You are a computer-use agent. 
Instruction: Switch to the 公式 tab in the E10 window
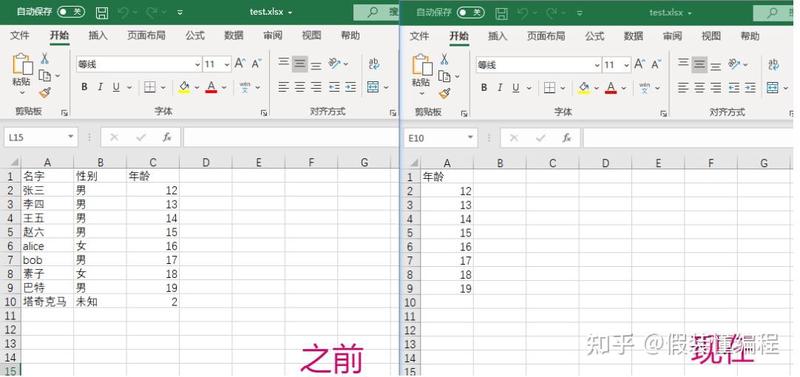point(594,36)
